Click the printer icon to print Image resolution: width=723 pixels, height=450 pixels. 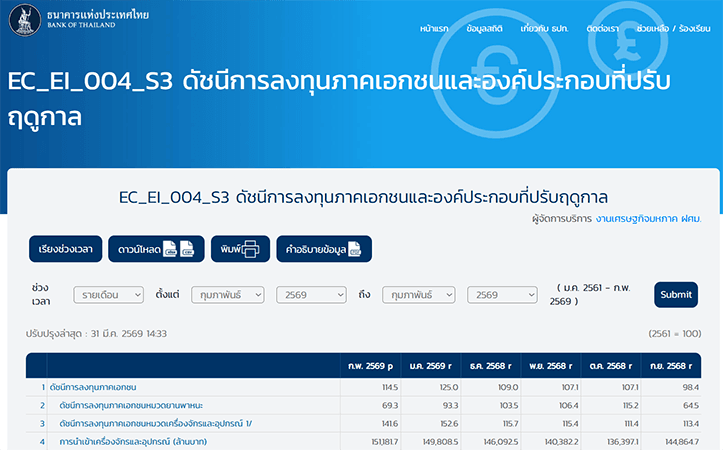(249, 249)
